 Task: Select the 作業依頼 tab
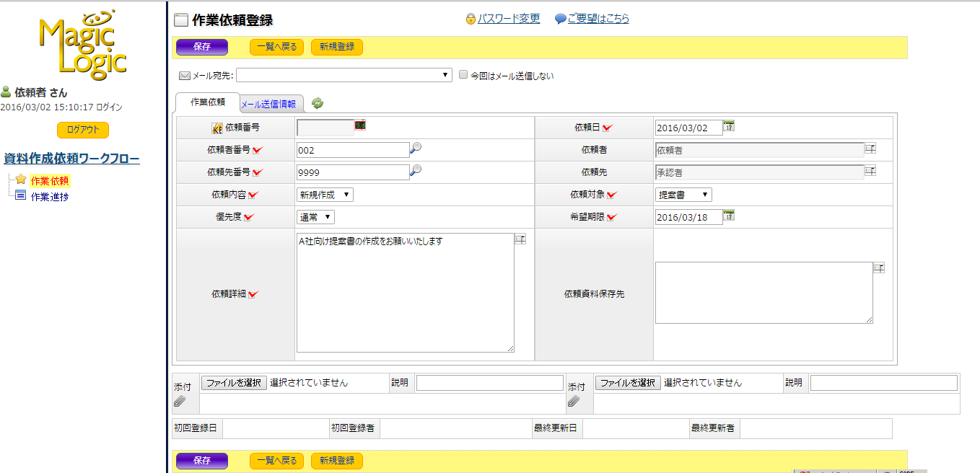[x=208, y=102]
